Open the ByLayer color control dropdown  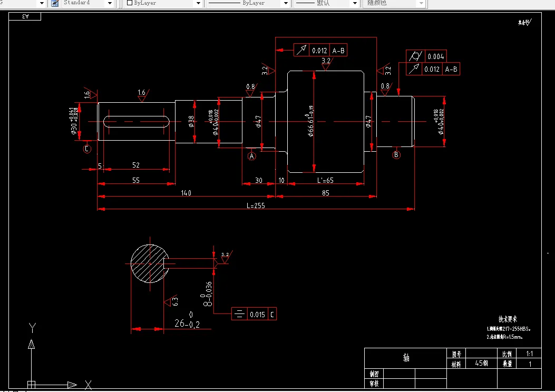(x=198, y=3)
